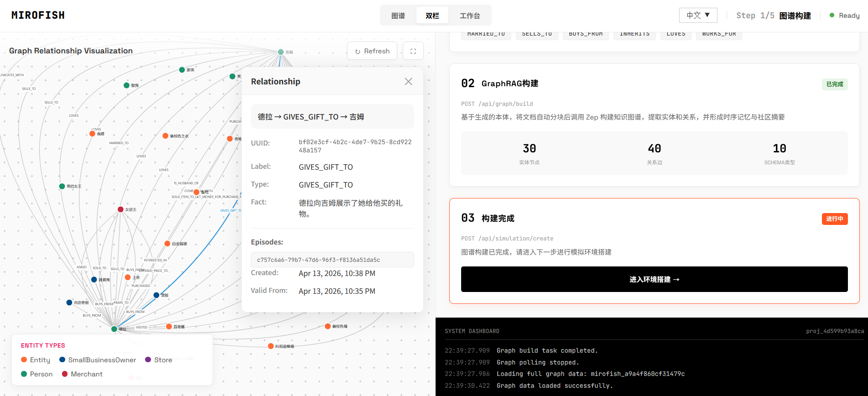Image resolution: width=868 pixels, height=396 pixels.
Task: Switch to the 工作台 workbench tab
Action: pos(469,16)
